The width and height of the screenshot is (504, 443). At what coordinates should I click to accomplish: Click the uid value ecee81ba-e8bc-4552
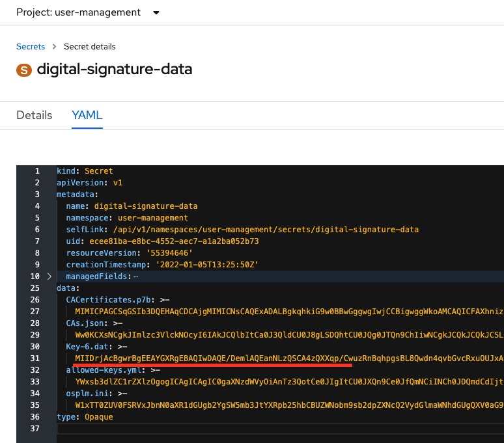tap(174, 241)
